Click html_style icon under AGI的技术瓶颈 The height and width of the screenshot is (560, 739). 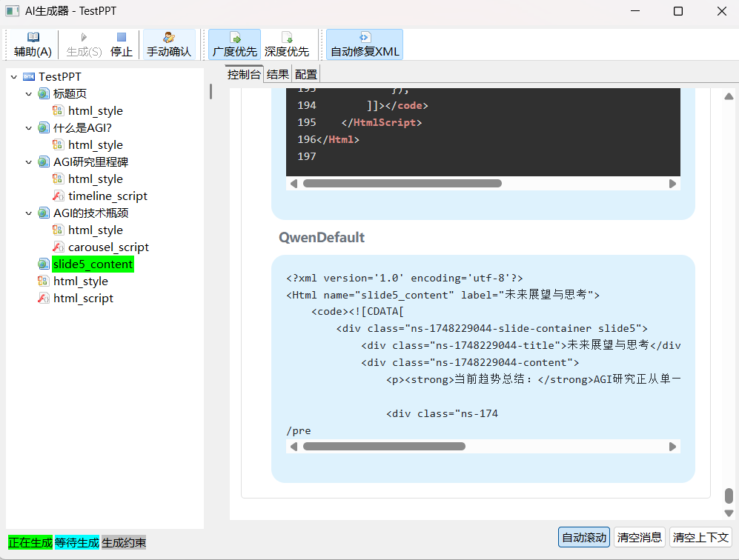tap(58, 230)
